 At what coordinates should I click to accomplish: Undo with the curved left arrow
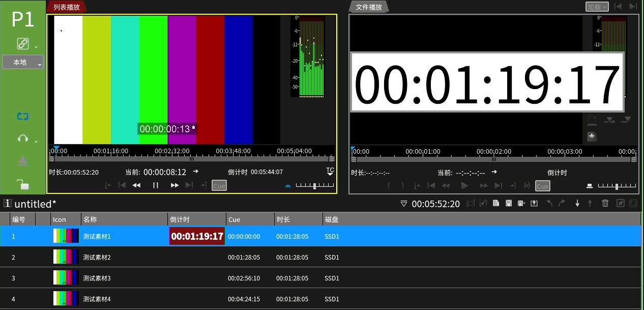(549, 204)
